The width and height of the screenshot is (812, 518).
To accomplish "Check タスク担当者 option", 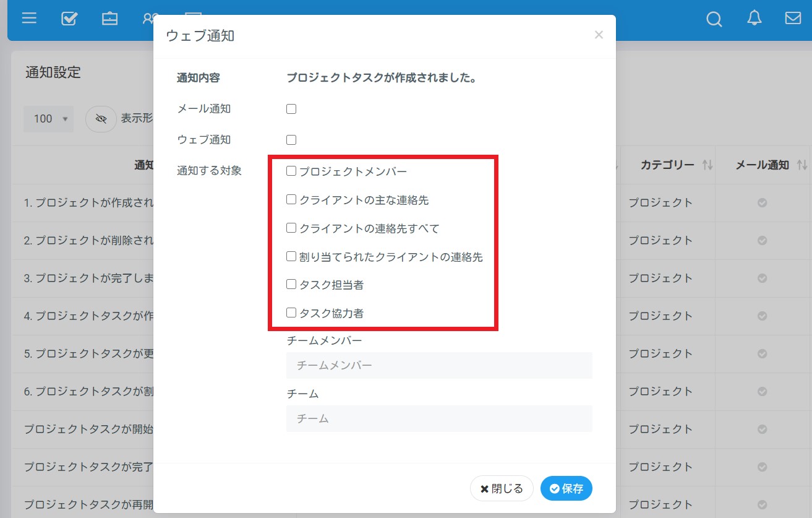I will [291, 285].
